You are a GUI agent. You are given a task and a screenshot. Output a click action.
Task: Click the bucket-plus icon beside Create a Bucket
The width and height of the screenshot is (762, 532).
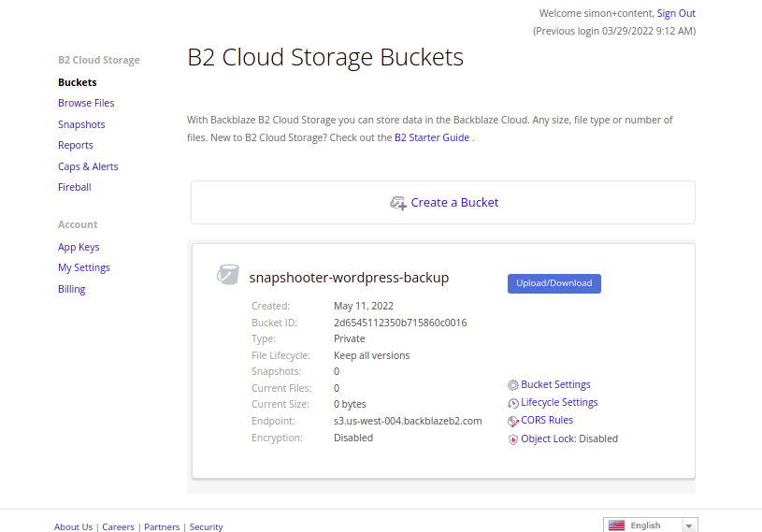click(x=398, y=203)
